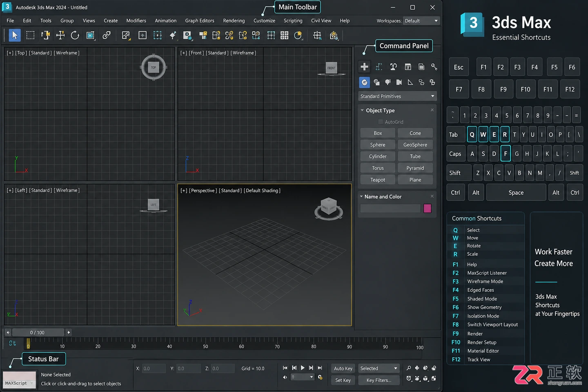588x392 pixels.
Task: Click the Perspective viewport [+] menu label
Action: point(184,191)
